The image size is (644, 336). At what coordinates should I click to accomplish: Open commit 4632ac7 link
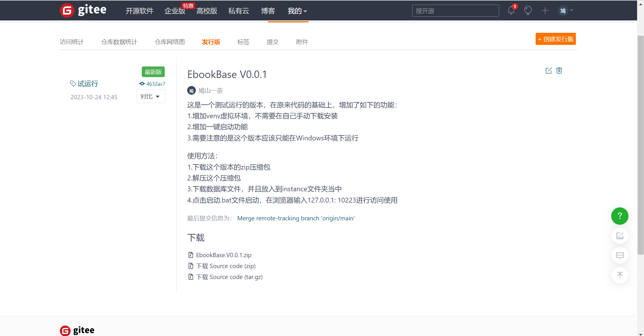[x=156, y=84]
